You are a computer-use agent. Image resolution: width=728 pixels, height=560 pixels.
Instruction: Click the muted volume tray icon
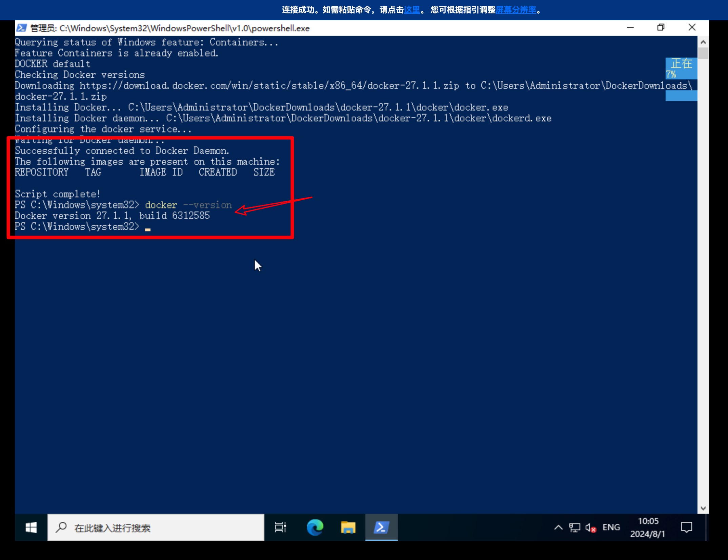pyautogui.click(x=590, y=528)
